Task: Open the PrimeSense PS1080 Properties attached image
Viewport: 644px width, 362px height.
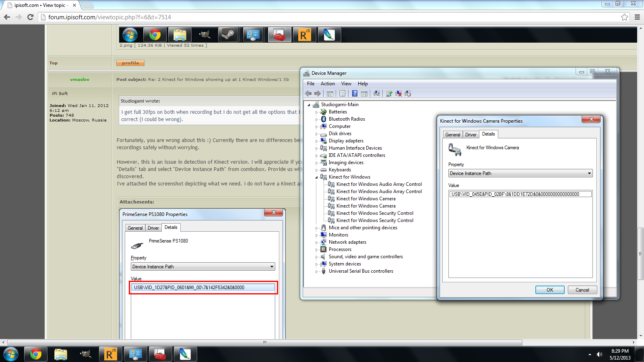Action: 202,274
